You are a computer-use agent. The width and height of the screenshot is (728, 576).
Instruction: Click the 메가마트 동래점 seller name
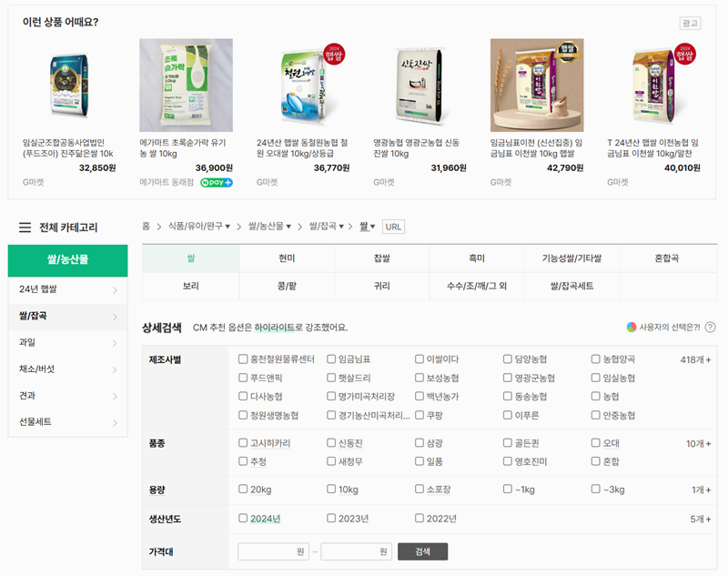pyautogui.click(x=167, y=182)
